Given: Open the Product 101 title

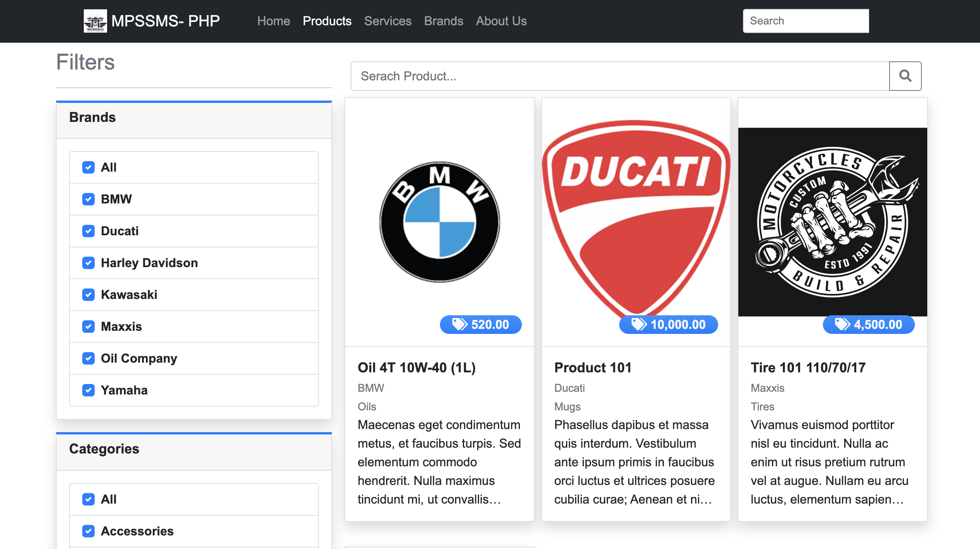Looking at the screenshot, I should (593, 368).
